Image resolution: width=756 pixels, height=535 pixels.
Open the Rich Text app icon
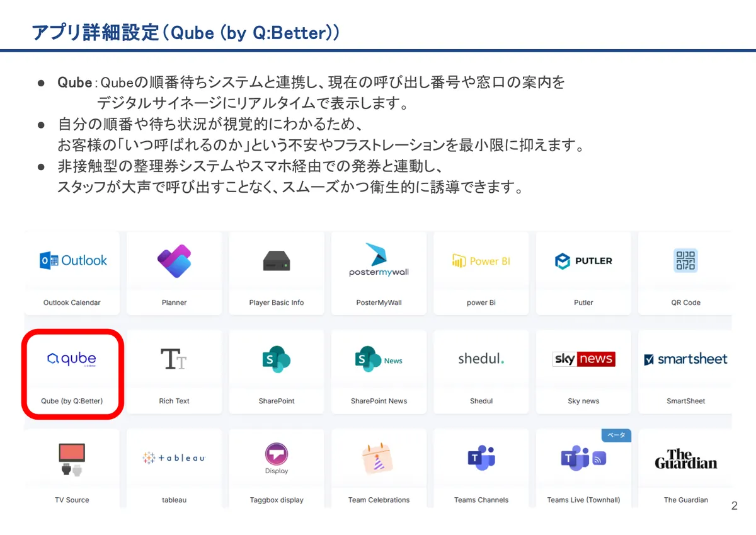[174, 359]
